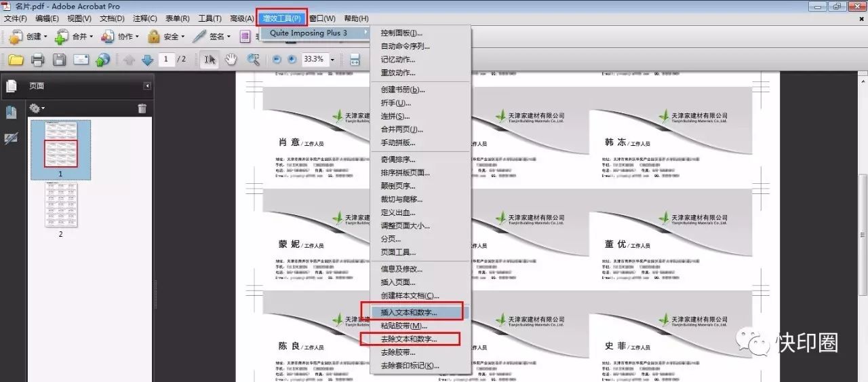Open the View (视图) menu
Image resolution: width=868 pixels, height=382 pixels.
click(79, 18)
